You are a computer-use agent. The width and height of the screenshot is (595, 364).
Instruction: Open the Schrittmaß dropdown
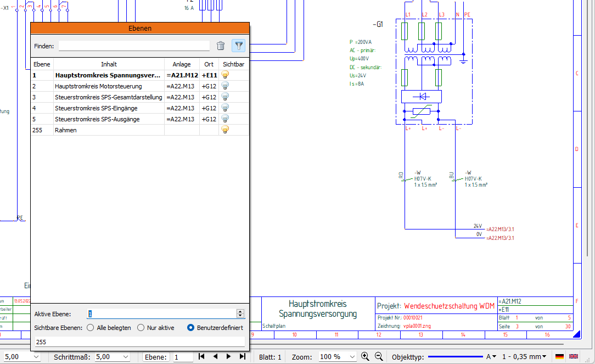pyautogui.click(x=125, y=357)
